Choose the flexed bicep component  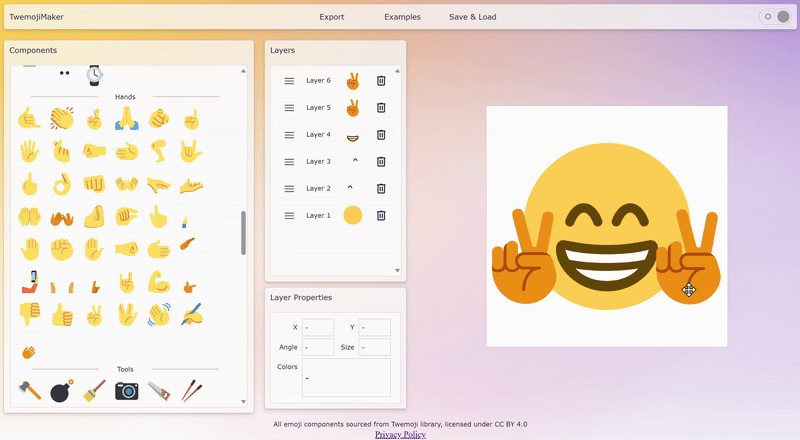point(158,282)
